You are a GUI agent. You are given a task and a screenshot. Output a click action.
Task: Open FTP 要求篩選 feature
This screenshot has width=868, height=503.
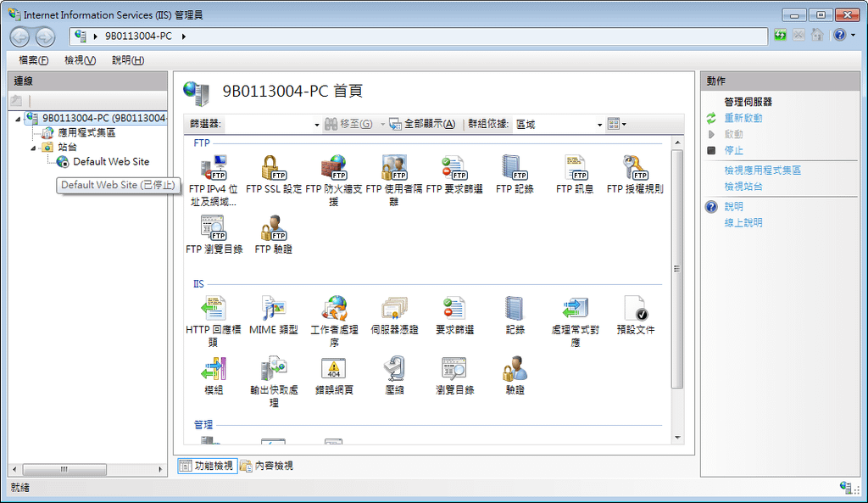[454, 175]
